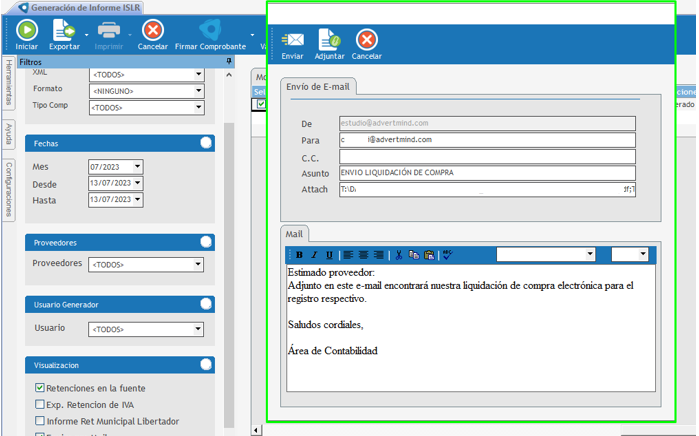The height and width of the screenshot is (436, 699).
Task: Collapse the Visualizacion section
Action: coord(206,365)
